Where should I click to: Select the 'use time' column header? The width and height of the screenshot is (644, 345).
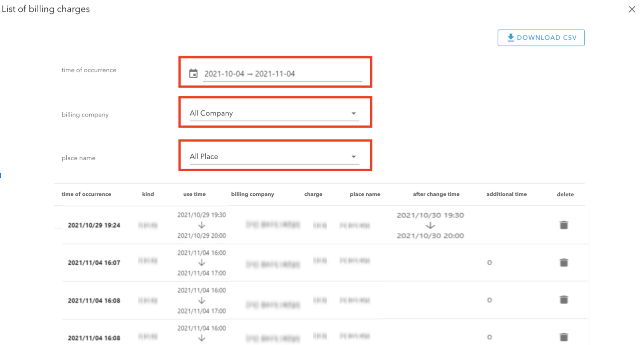(x=194, y=194)
